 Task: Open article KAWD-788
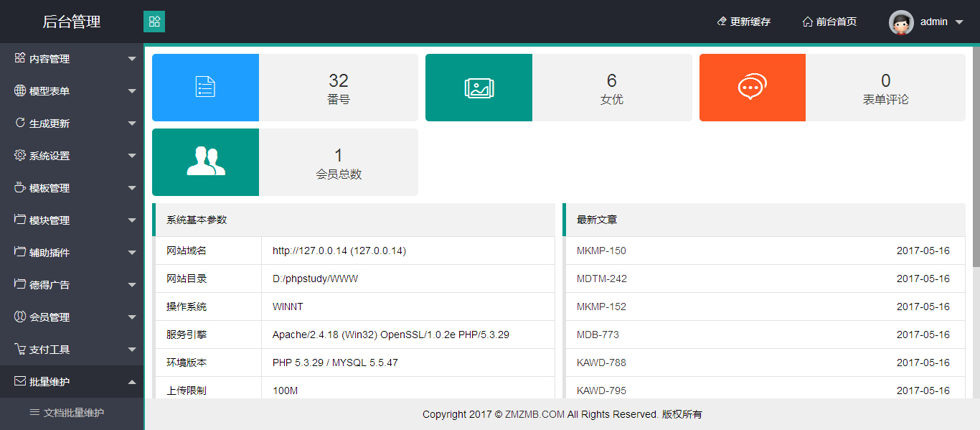[601, 363]
